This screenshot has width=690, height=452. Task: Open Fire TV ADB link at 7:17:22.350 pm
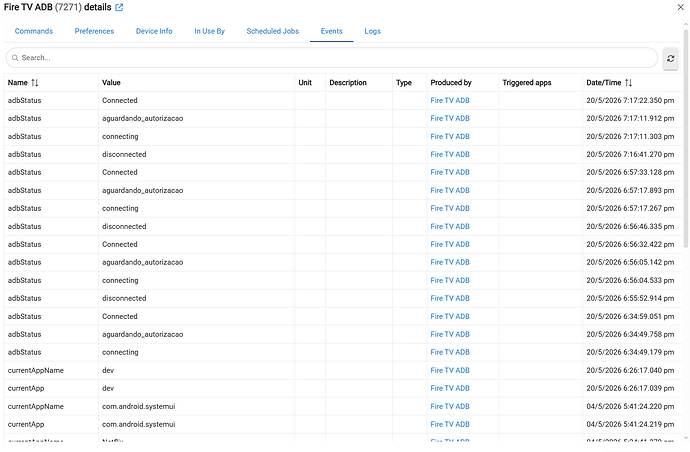pyautogui.click(x=450, y=100)
